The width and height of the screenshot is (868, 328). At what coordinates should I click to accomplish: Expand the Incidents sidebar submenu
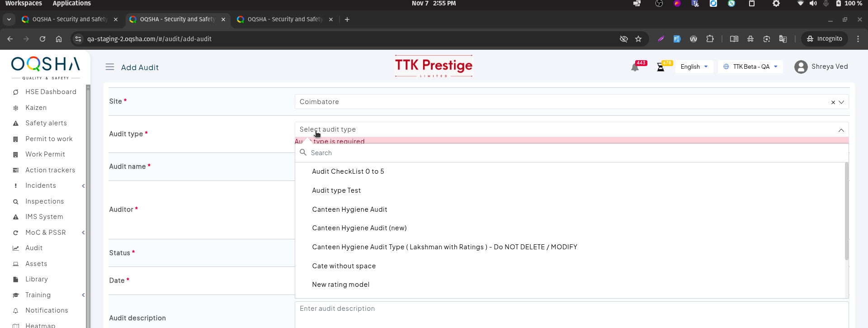point(83,186)
